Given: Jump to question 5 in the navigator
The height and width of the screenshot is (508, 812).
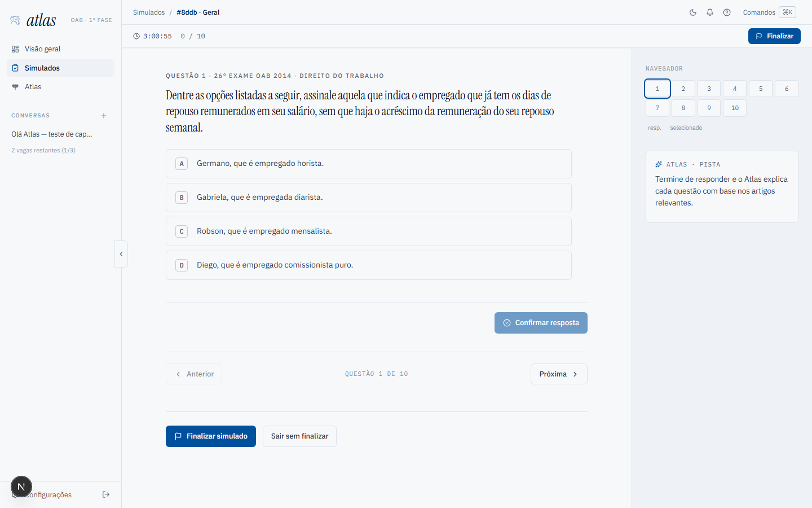Looking at the screenshot, I should coord(761,89).
